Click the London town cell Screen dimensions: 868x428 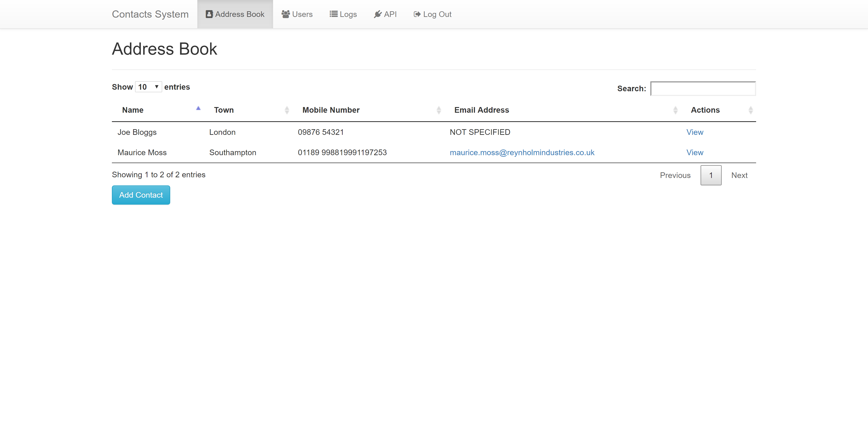[x=222, y=132]
